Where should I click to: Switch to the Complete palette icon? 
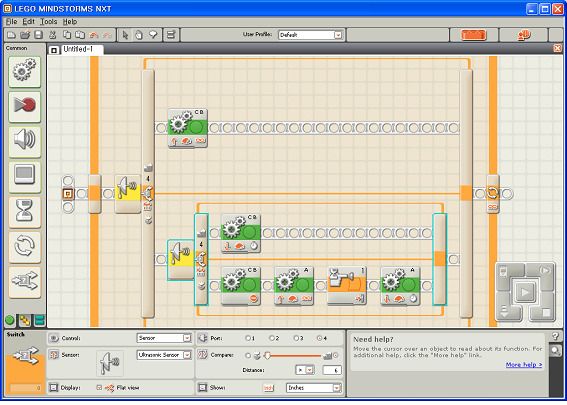[25, 320]
